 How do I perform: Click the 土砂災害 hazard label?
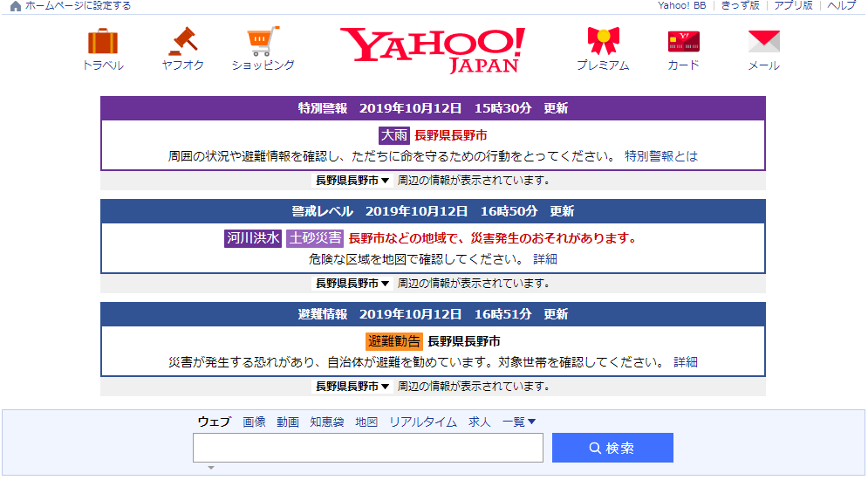pyautogui.click(x=315, y=238)
